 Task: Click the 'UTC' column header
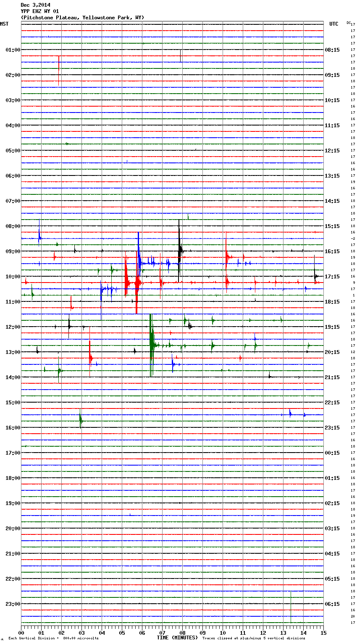(333, 24)
